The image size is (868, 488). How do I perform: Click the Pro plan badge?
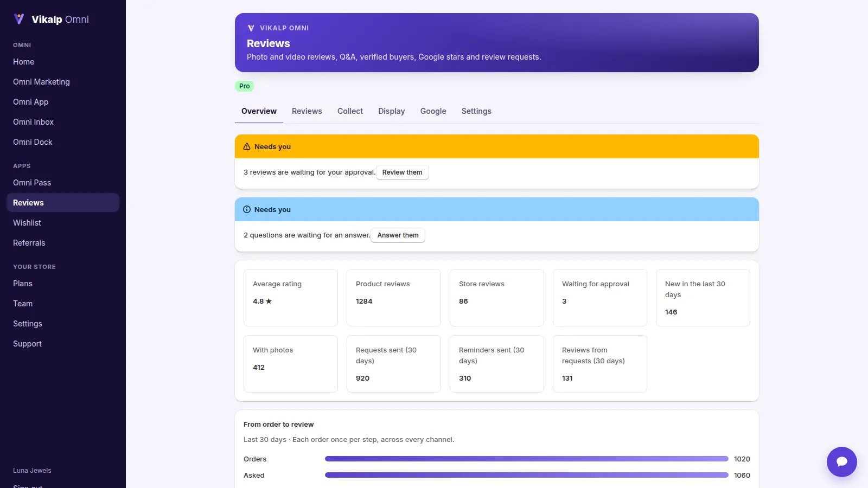click(x=244, y=86)
